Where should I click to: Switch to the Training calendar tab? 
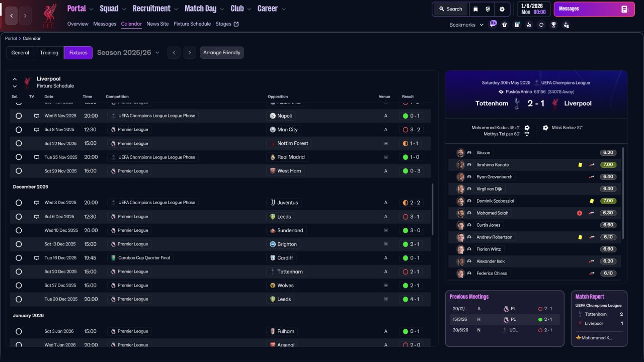coord(49,53)
